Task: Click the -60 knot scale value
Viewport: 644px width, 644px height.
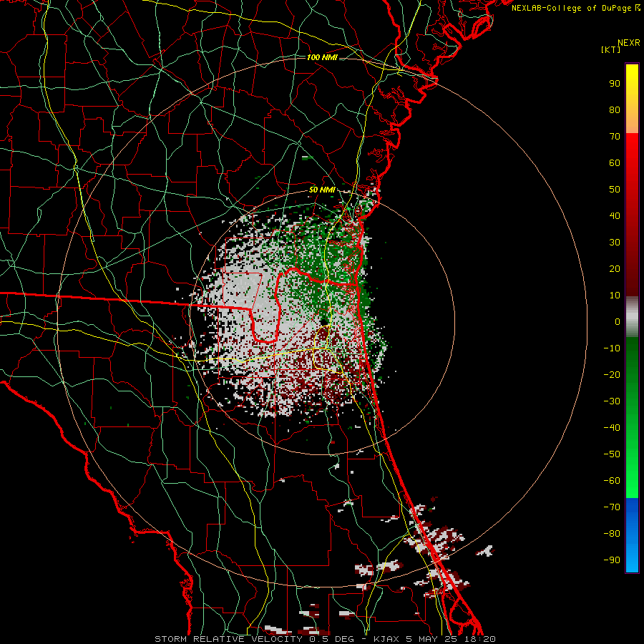Action: (612, 481)
